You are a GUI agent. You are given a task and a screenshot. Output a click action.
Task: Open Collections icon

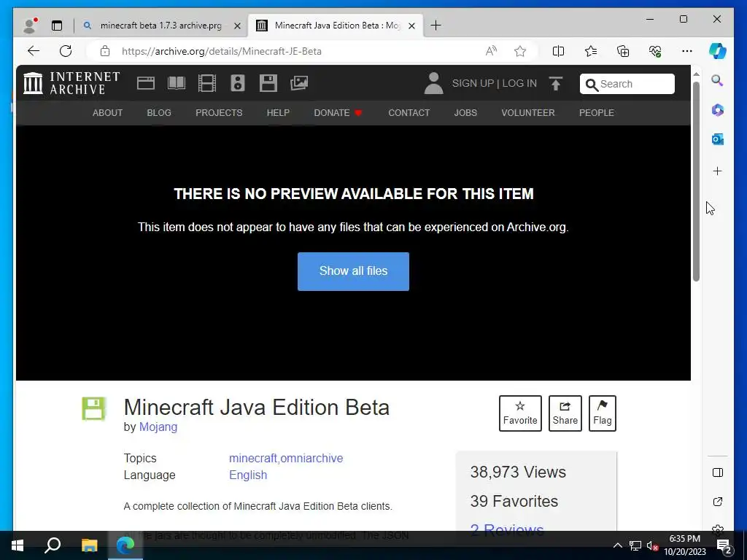[623, 51]
